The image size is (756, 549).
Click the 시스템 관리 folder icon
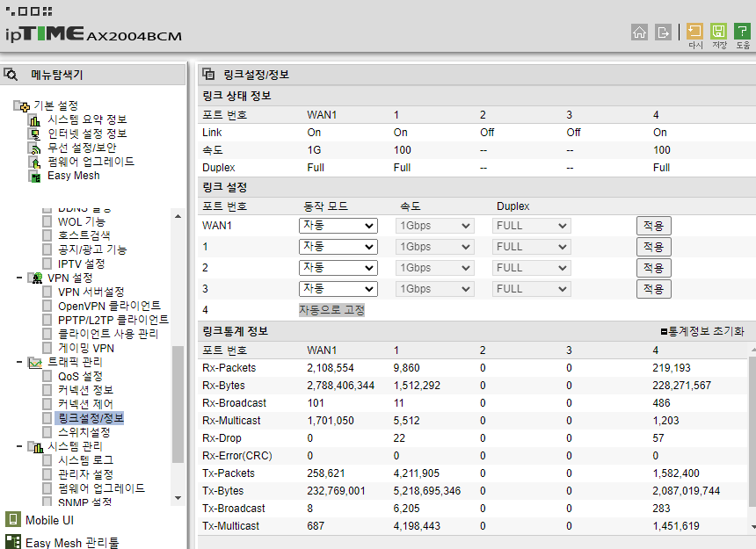click(35, 446)
